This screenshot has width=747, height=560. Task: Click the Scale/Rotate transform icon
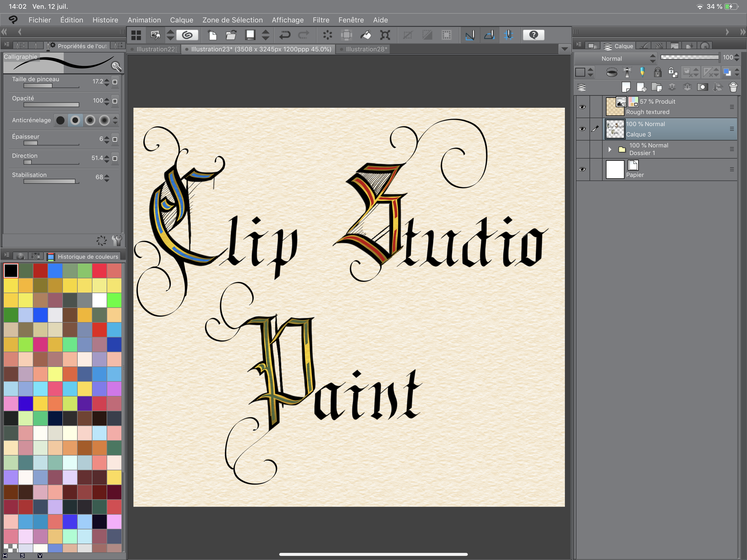385,35
